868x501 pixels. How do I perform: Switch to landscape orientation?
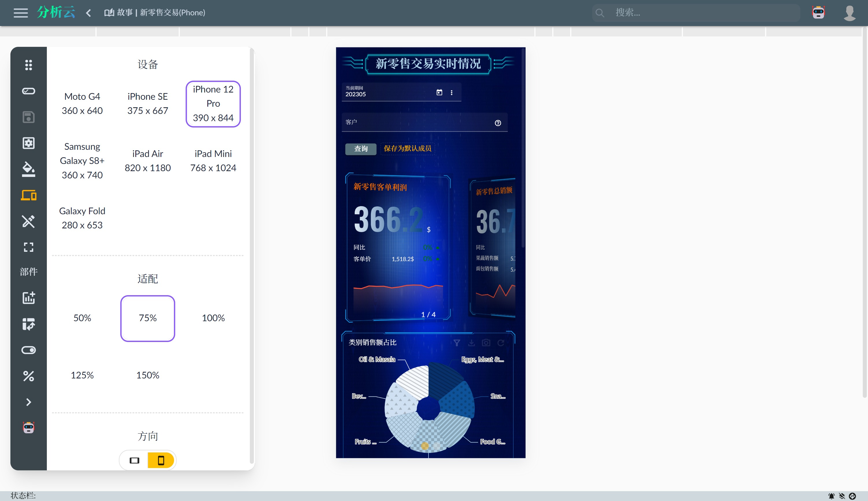pos(134,461)
